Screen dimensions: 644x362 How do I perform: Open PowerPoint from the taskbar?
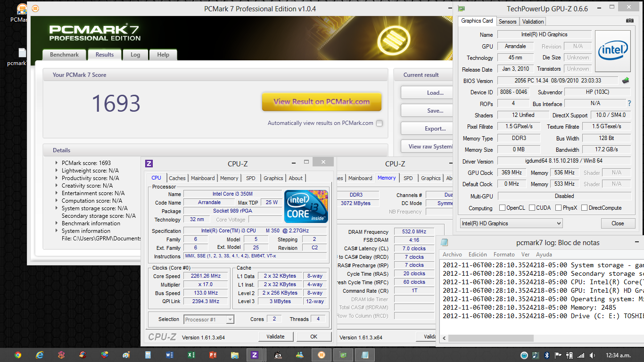click(213, 355)
